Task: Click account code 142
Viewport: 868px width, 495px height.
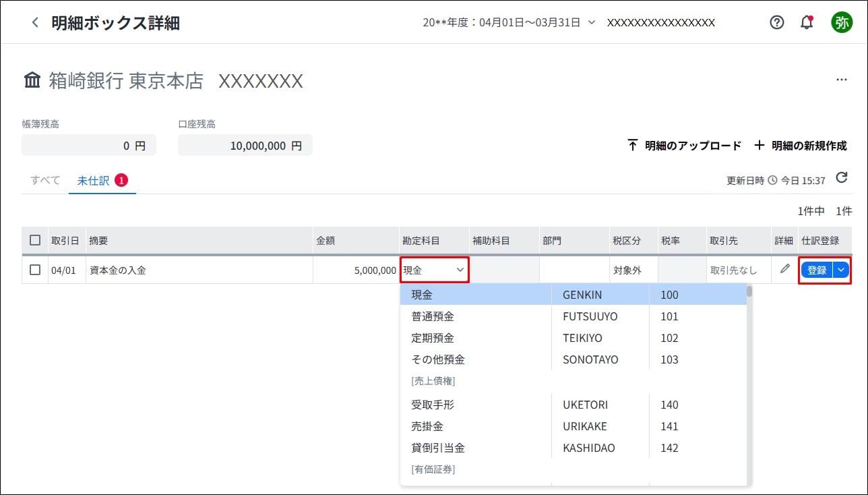Action: (669, 448)
